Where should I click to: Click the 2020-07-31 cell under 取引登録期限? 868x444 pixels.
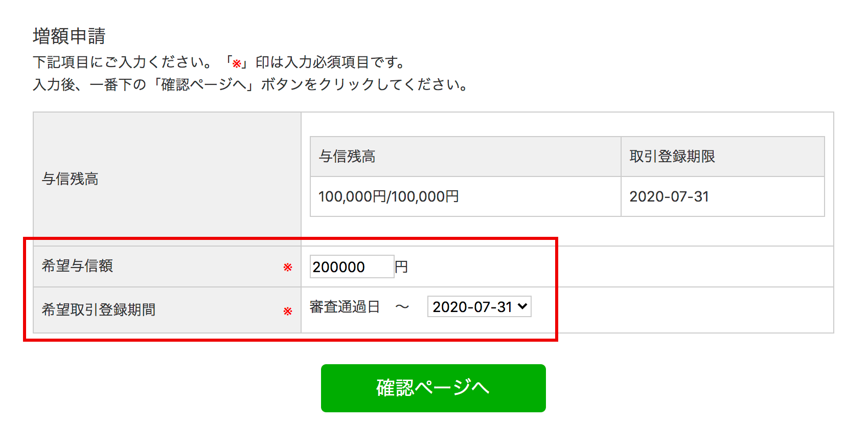click(x=669, y=196)
